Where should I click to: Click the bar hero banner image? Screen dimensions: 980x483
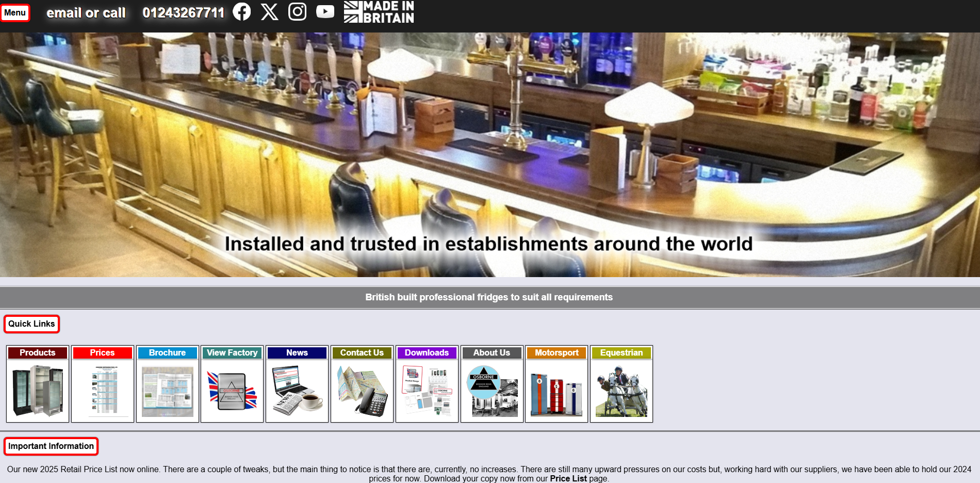(490, 155)
